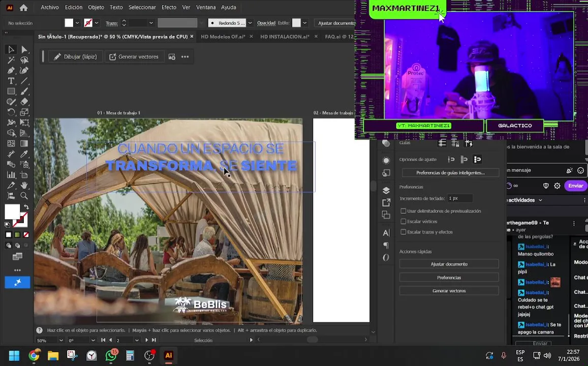Screen dimensions: 588x366
Task: Select the Scale tool
Action: pyautogui.click(x=24, y=112)
